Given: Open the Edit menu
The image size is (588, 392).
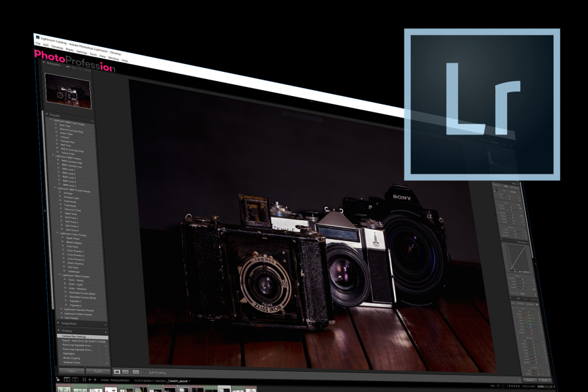Looking at the screenshot, I should (x=46, y=45).
